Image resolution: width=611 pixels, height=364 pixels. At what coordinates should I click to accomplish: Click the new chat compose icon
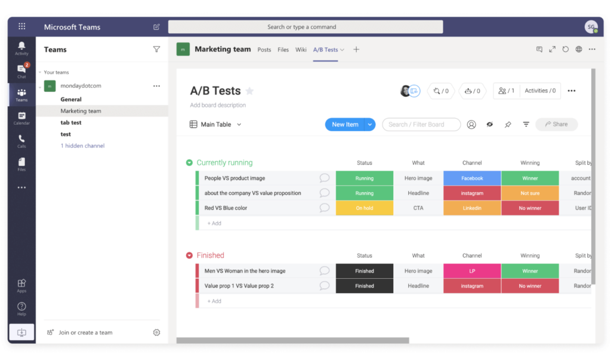(x=156, y=27)
